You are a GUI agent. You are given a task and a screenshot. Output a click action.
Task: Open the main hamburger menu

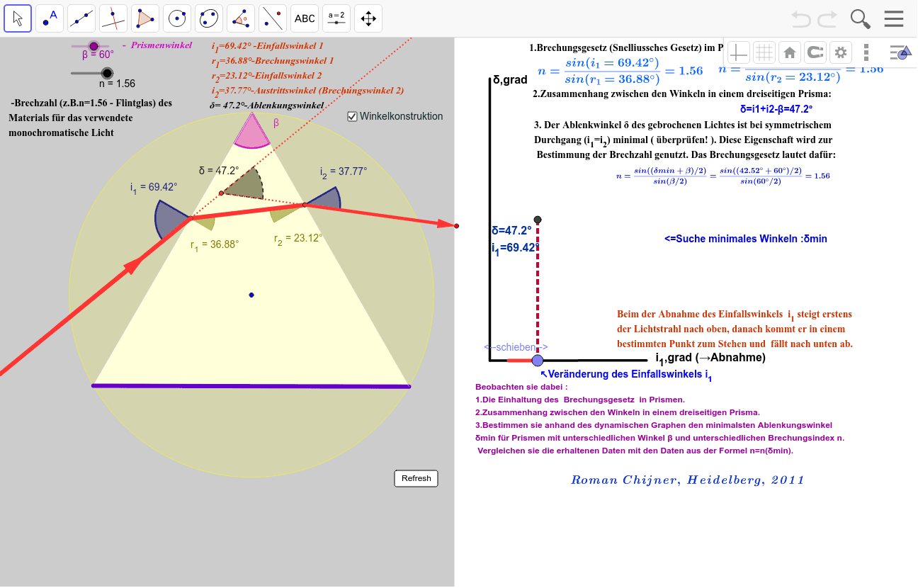(x=894, y=19)
